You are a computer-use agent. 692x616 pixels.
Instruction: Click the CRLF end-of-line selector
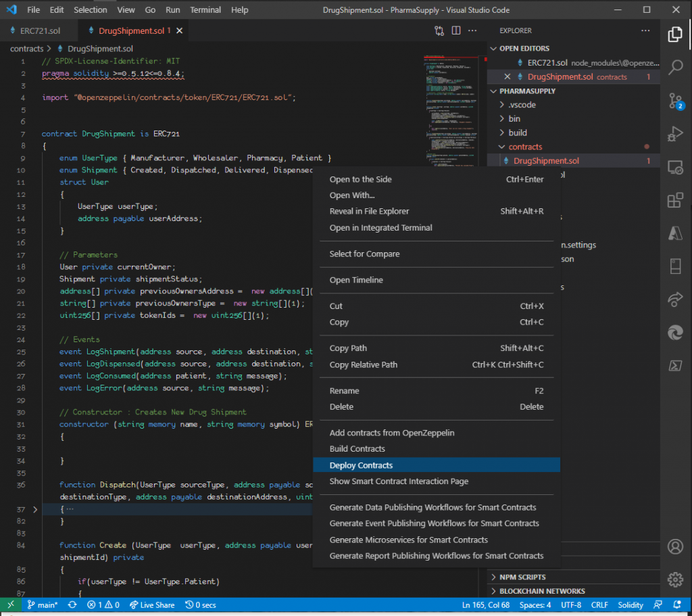coord(599,605)
